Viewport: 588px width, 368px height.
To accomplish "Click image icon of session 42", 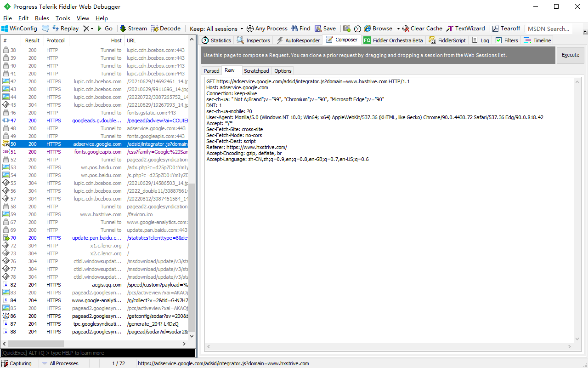I will pos(6,81).
